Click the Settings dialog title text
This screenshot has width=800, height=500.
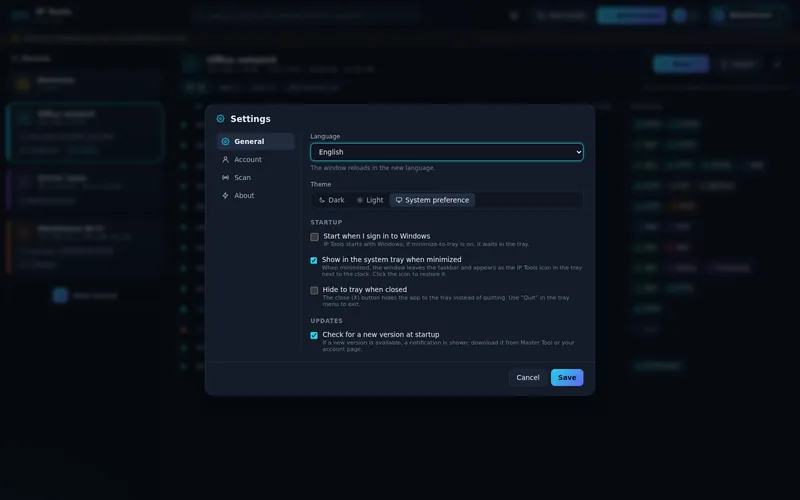[251, 119]
